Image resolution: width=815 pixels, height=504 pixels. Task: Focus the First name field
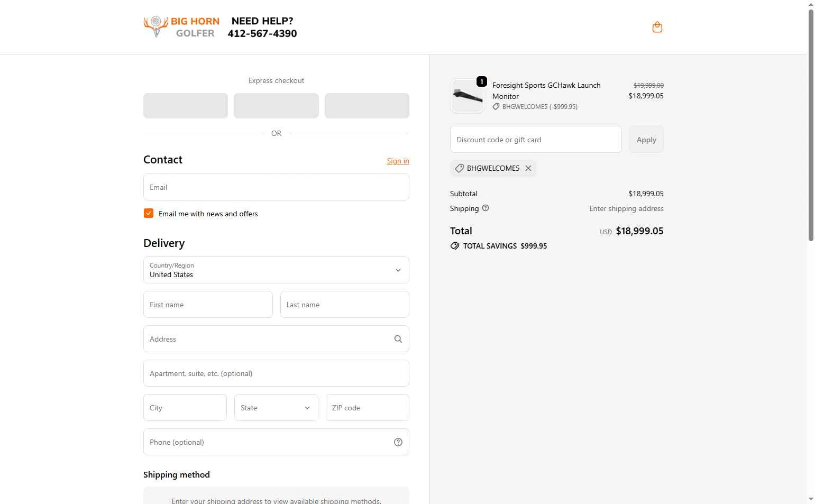pos(208,305)
